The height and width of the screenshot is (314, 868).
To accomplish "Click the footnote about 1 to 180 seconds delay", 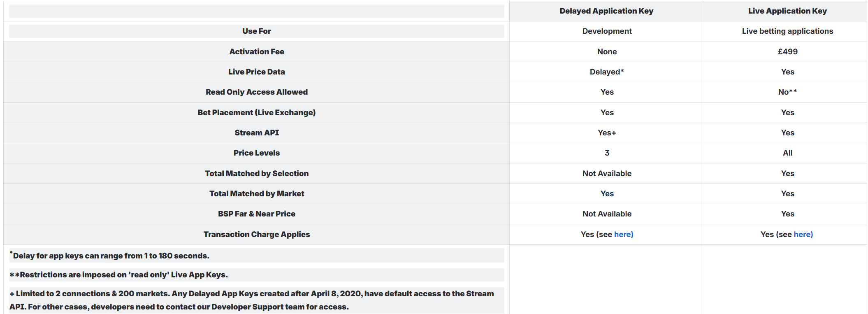I will pos(111,256).
